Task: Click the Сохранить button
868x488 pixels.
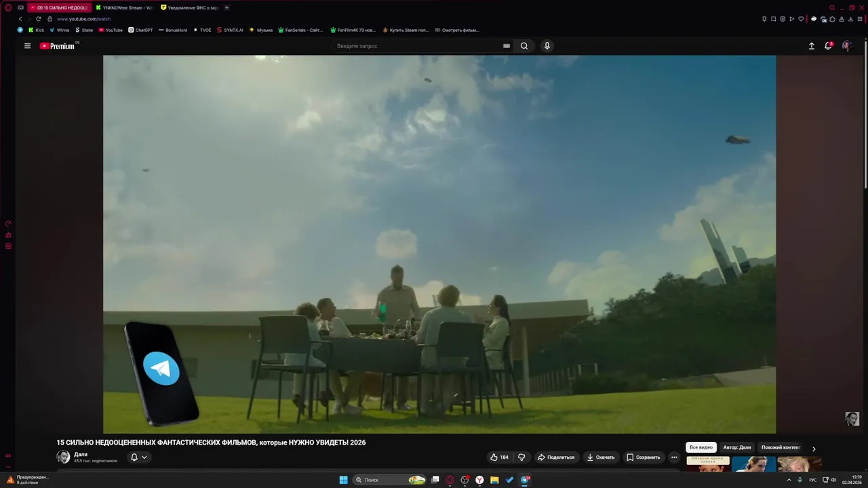Action: [643, 457]
